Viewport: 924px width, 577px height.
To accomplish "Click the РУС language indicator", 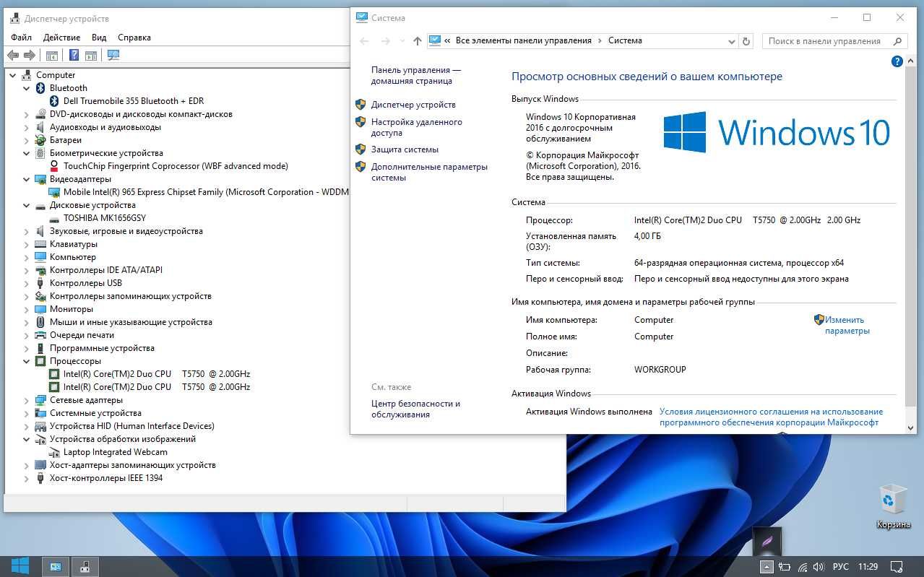I will (x=840, y=567).
